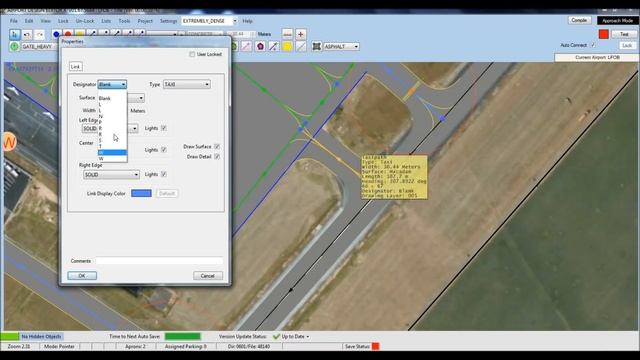Select the red circle node tool
The image size is (640, 360).
(68, 34)
